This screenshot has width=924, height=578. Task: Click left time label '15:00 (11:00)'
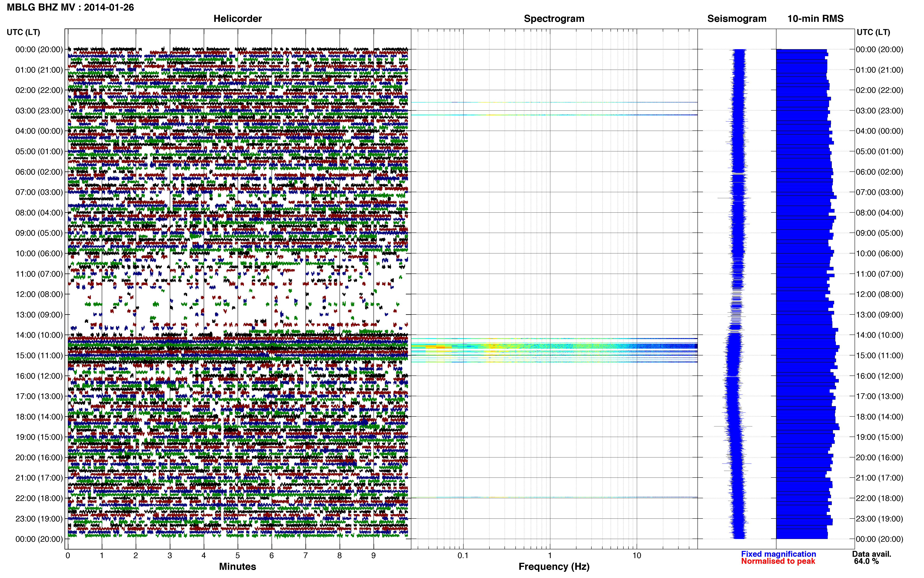[39, 355]
